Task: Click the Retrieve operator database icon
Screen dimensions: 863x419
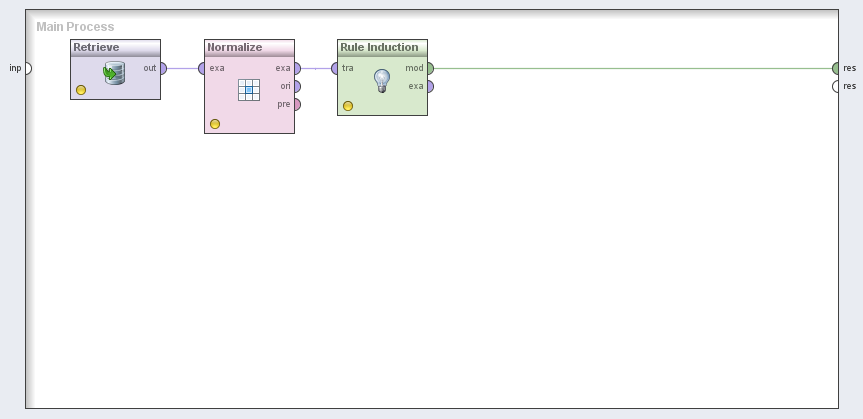Action: pos(114,73)
